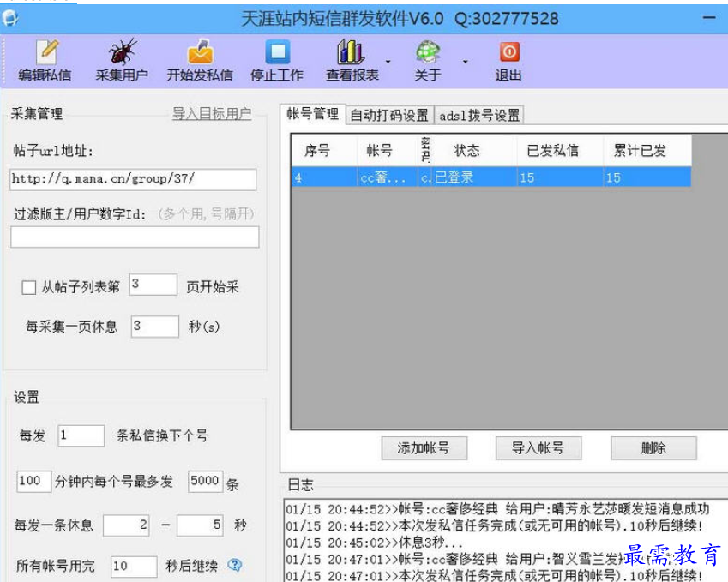Click the 累计已发 column header
This screenshot has height=582, width=728.
[647, 150]
